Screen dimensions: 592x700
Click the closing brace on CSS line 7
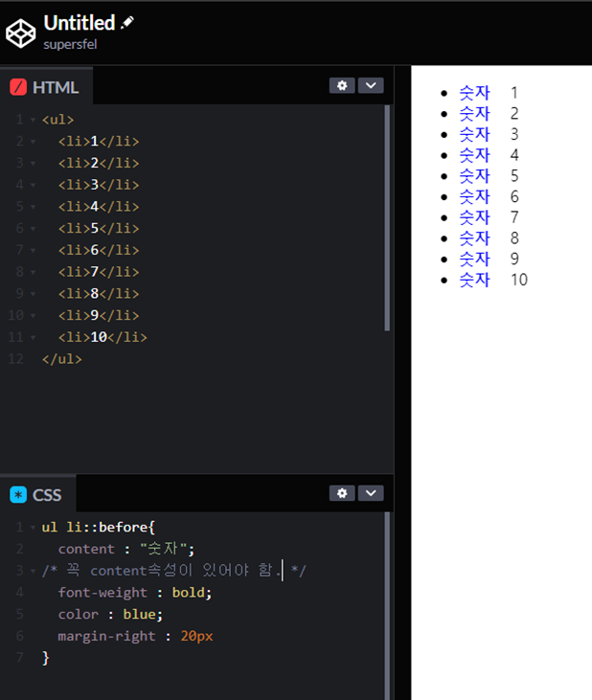point(46,658)
